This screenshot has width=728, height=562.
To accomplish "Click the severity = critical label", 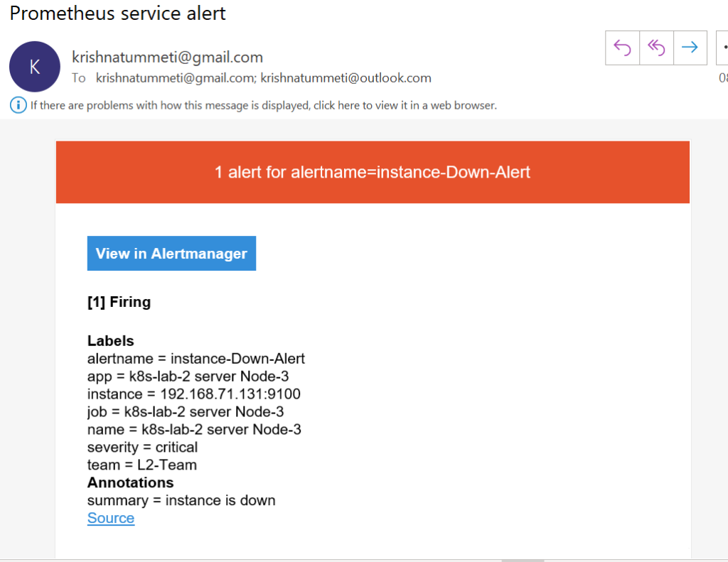I will point(142,447).
